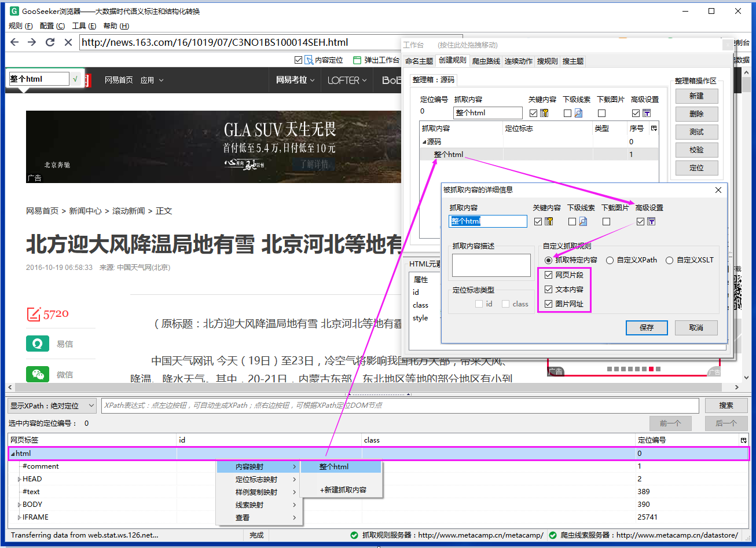
Task: Click the green status icon before 爬虫线索服务器
Action: pyautogui.click(x=552, y=535)
